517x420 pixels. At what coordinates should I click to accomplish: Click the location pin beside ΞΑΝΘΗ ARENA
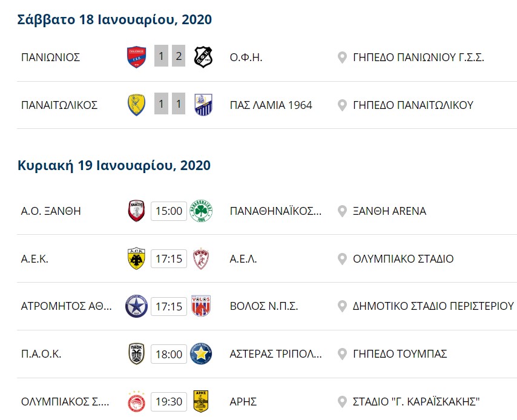point(342,211)
